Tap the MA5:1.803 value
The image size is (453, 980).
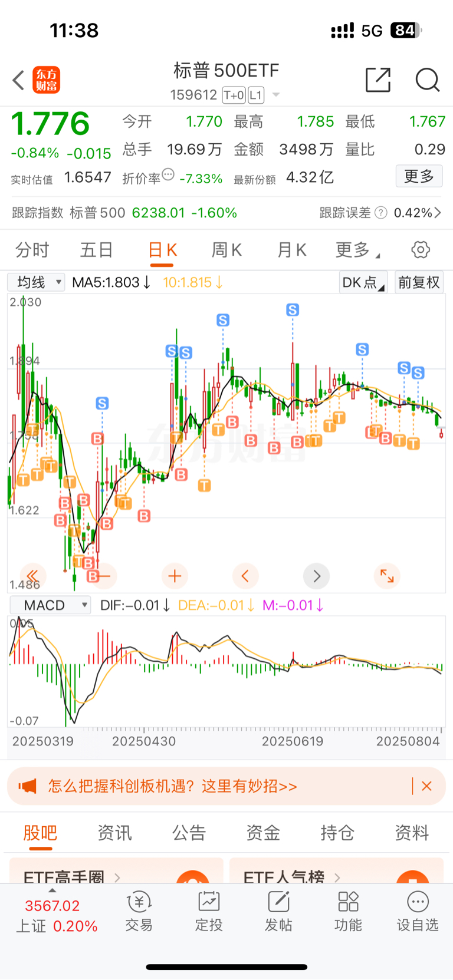click(x=111, y=282)
